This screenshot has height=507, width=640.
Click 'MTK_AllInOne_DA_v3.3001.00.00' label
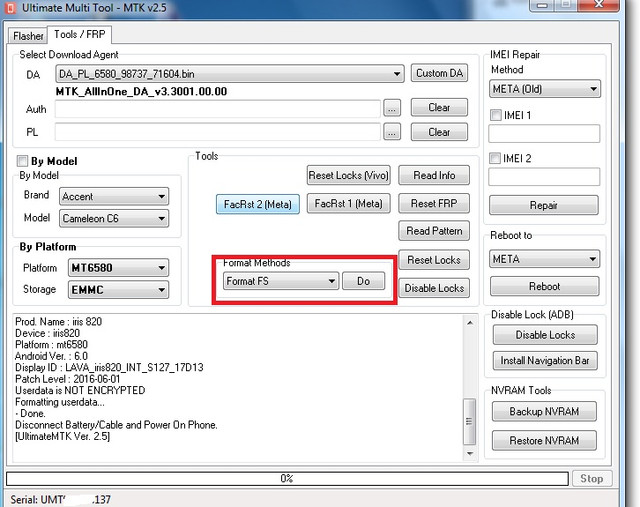tap(141, 91)
